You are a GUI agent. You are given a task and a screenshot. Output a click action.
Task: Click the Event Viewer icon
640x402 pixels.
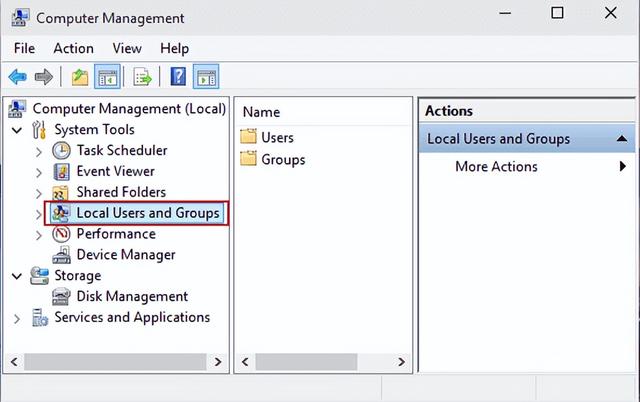coord(61,171)
